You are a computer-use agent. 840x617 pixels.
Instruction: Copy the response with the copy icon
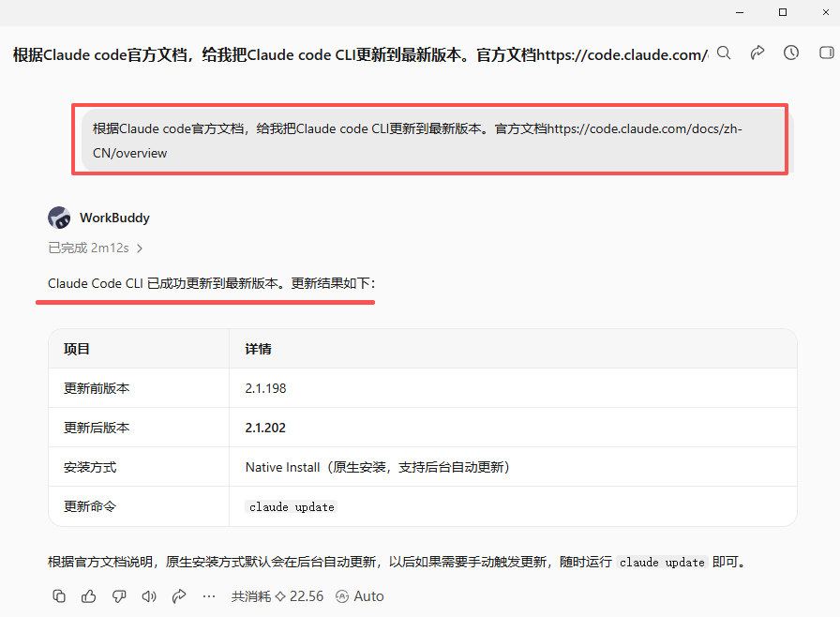pyautogui.click(x=59, y=596)
